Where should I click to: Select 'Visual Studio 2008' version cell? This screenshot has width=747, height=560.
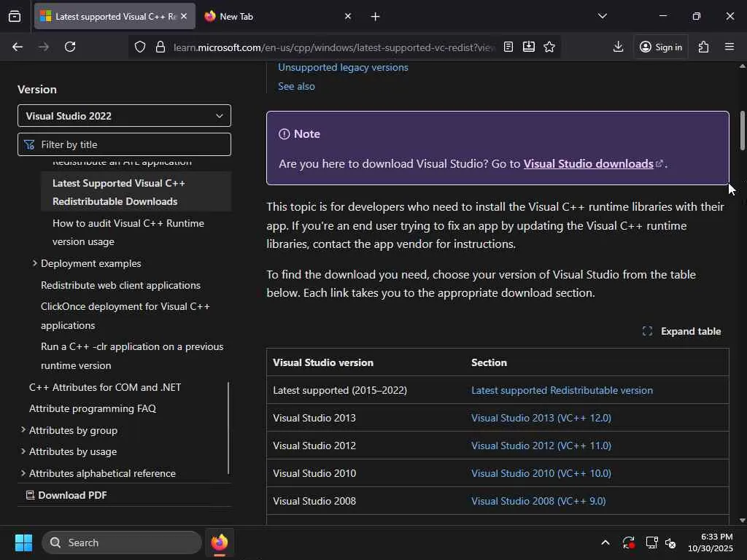pyautogui.click(x=365, y=501)
